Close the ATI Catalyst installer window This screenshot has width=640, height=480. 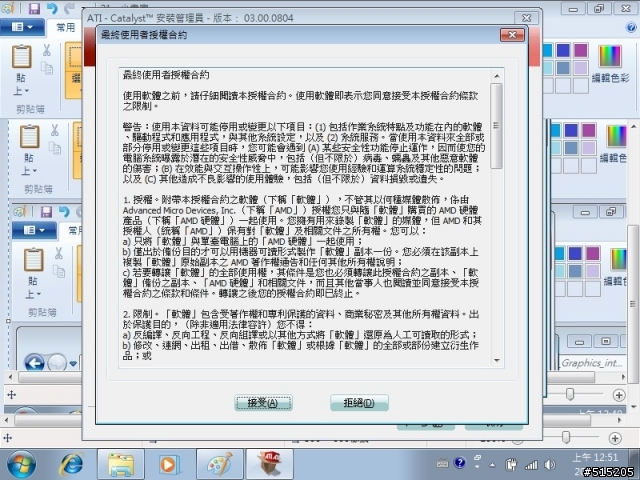527,18
